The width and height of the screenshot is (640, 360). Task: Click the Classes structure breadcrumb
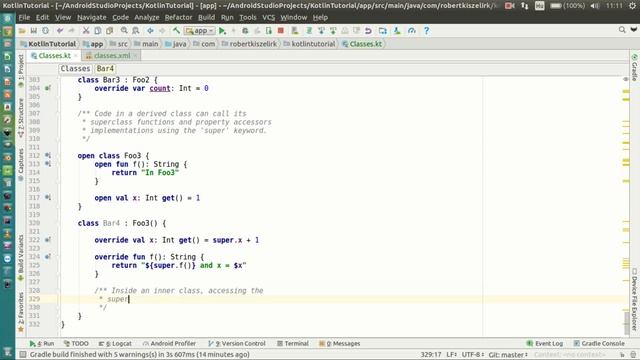[75, 69]
